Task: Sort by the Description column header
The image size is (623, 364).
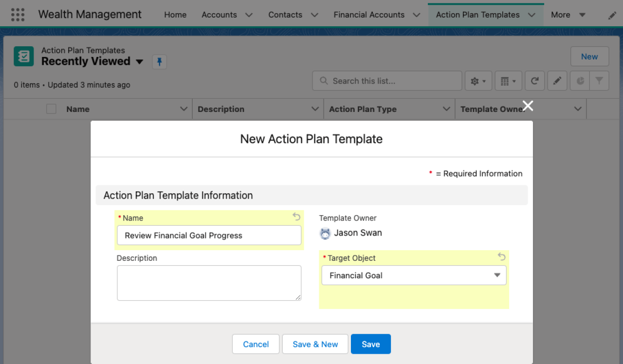Action: pos(221,109)
